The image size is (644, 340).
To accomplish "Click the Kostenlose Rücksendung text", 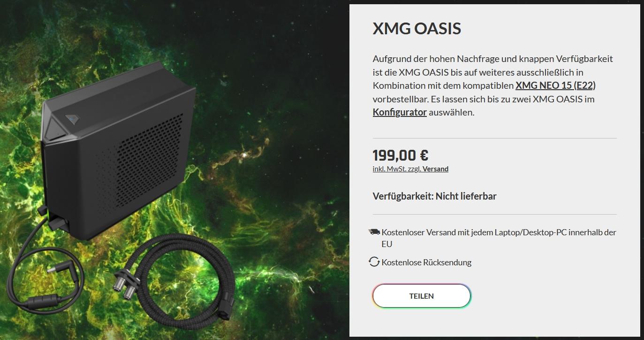I will (x=426, y=263).
